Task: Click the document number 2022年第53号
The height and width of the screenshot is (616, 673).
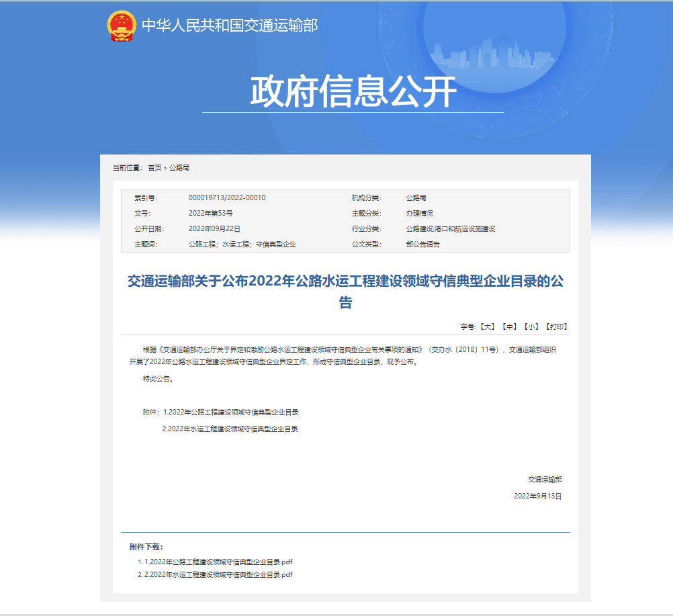Action: pyautogui.click(x=210, y=213)
